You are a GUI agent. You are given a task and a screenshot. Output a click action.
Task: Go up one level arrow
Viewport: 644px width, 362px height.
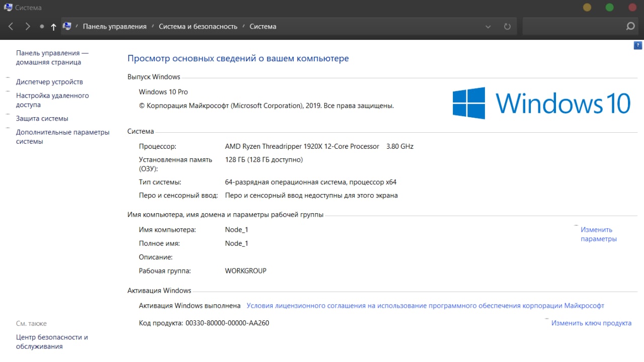[53, 27]
